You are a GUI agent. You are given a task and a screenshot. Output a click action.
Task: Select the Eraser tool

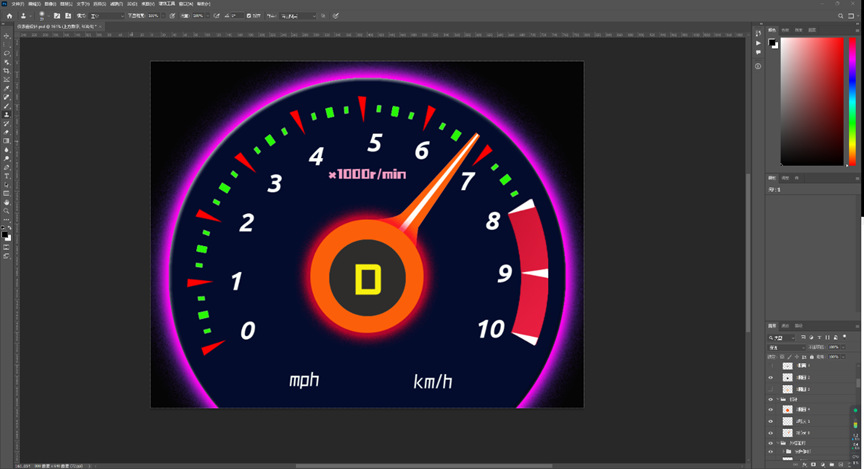[x=7, y=132]
